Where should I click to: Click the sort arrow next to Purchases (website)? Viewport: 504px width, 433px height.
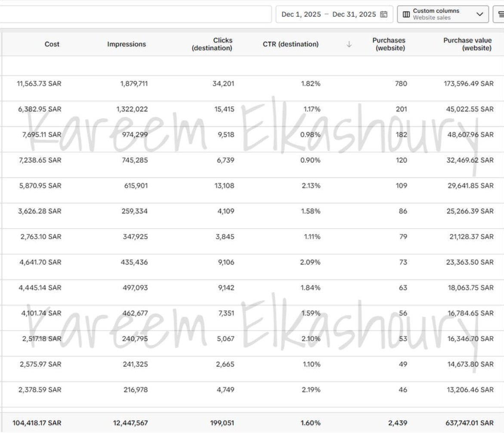coord(349,44)
